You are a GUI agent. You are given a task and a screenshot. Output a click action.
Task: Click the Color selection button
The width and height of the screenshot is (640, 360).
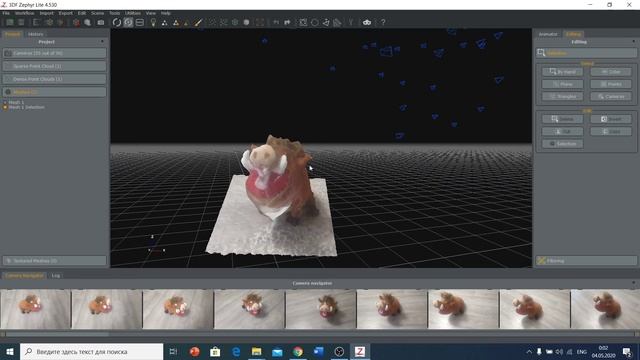[611, 72]
